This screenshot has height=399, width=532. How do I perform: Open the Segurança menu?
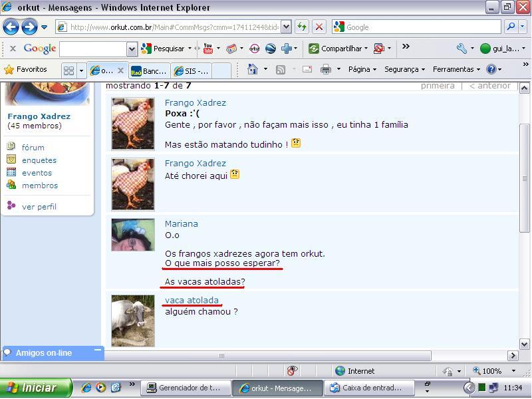coord(404,69)
